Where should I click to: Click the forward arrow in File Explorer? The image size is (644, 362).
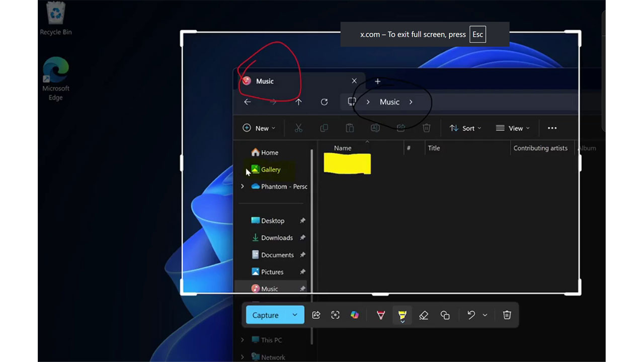[x=273, y=102]
